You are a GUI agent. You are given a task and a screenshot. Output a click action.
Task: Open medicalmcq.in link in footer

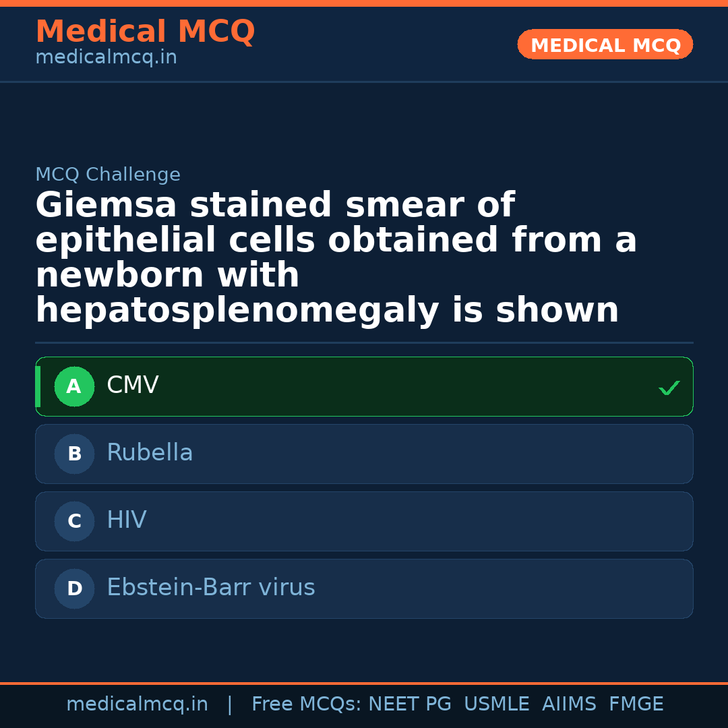pyautogui.click(x=137, y=704)
